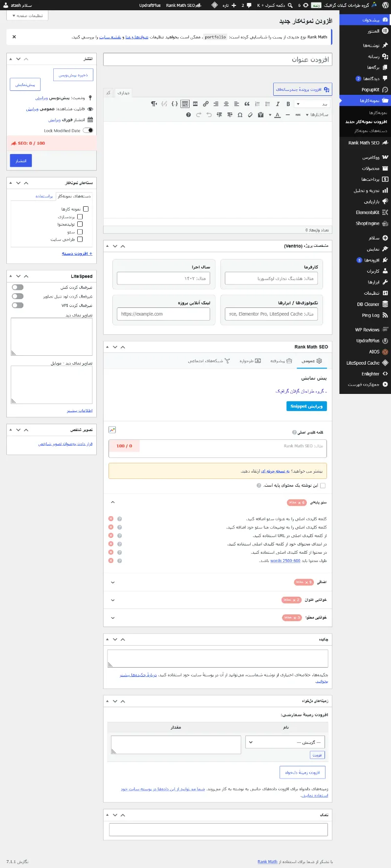Click the eraser clear-formatting icon
This screenshot has width=391, height=868.
tap(250, 115)
